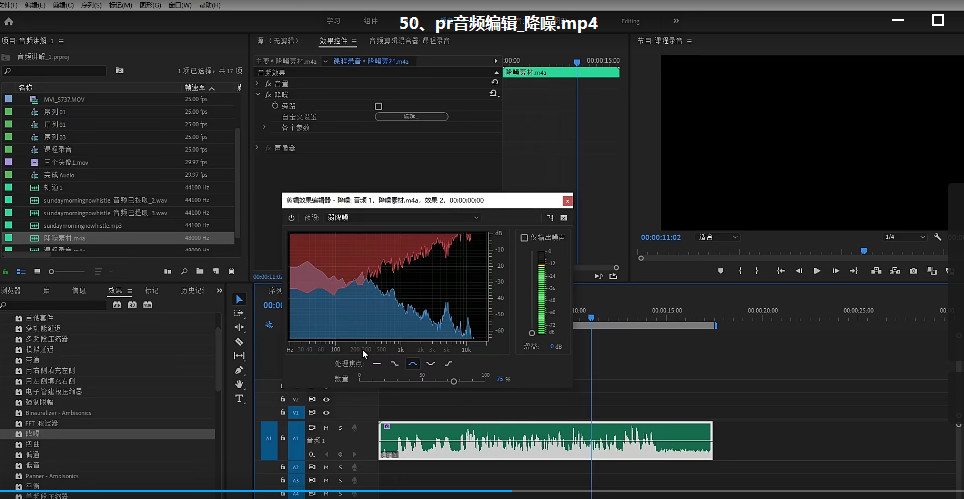
Task: Click the New Item icon in project panel
Action: [215, 271]
